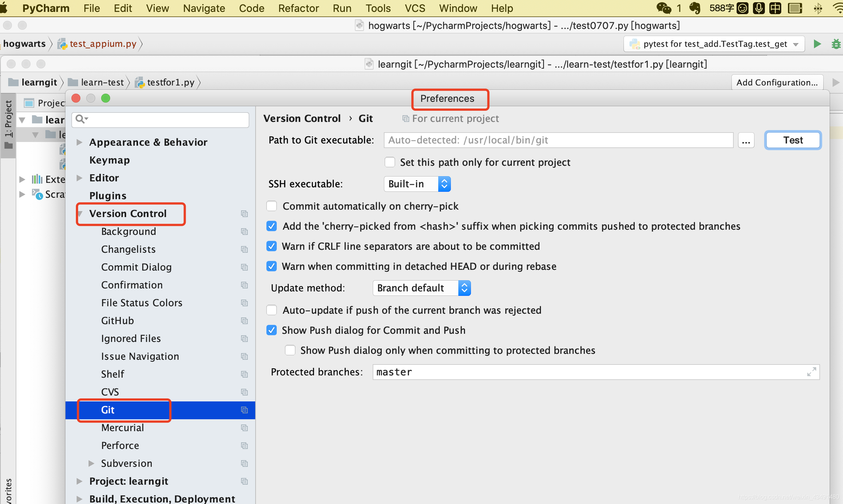Click project-level icon beside Commit Dialog
Viewport: 843px width, 504px height.
click(x=244, y=267)
